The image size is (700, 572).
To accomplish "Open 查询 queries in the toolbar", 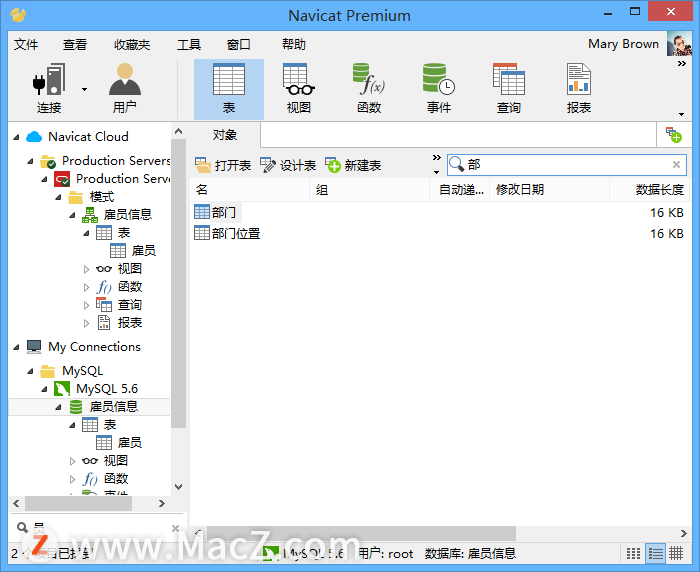I will coord(509,88).
